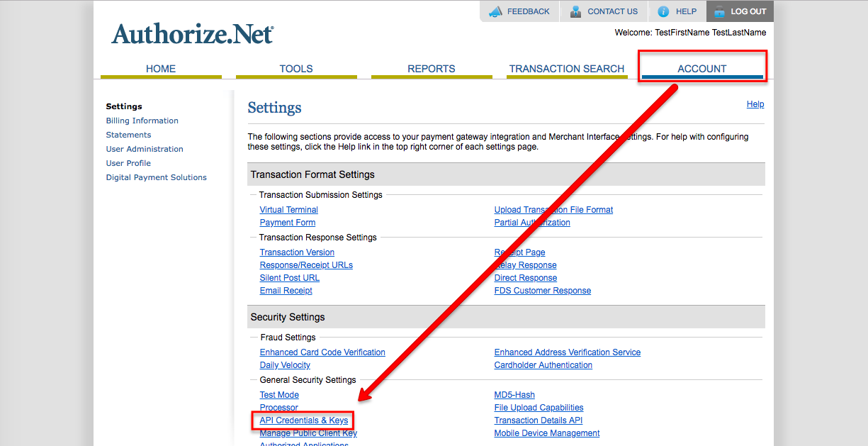Open the Transaction Details API link
The width and height of the screenshot is (868, 446).
[x=539, y=420]
